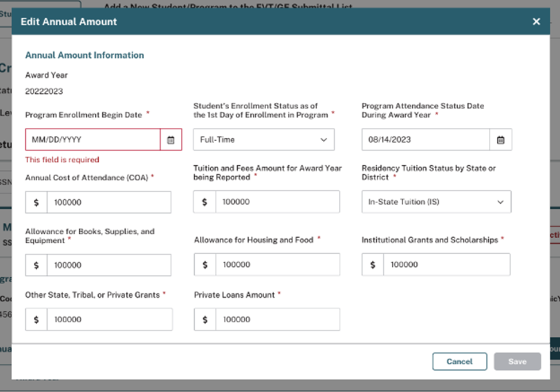Click Private Loans Amount input
Screen dimensions: 560x392
click(x=277, y=320)
